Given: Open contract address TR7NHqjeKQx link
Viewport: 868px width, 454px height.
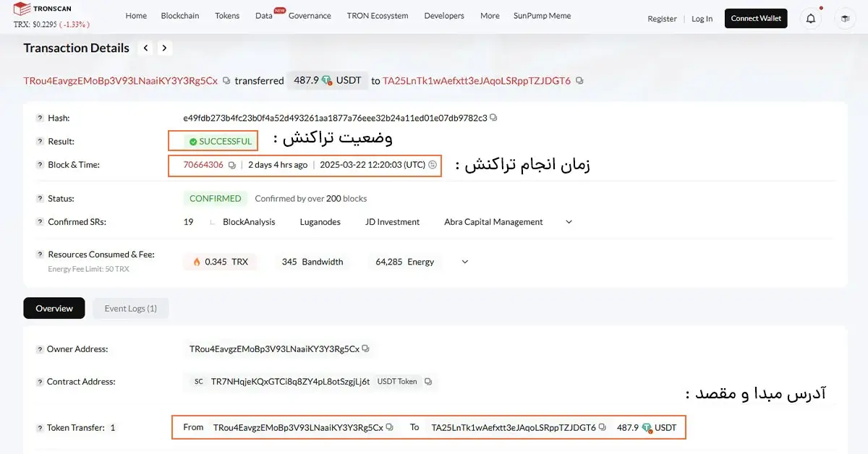Looking at the screenshot, I should click(290, 381).
